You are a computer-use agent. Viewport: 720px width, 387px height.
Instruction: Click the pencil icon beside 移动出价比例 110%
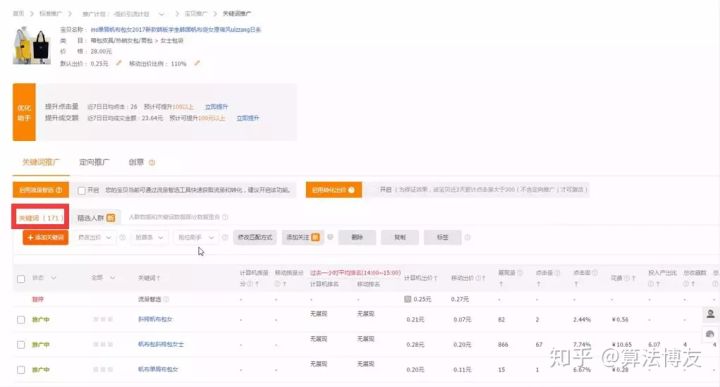point(197,63)
